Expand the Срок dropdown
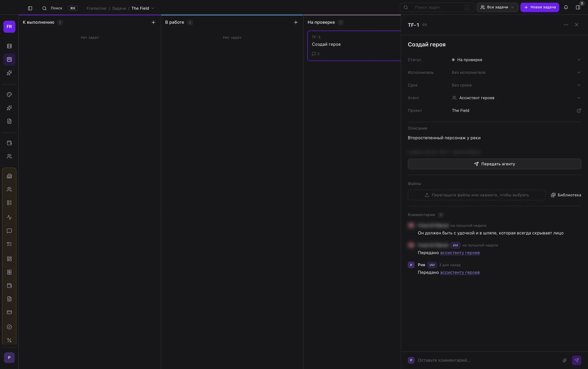588x369 pixels. [x=579, y=85]
